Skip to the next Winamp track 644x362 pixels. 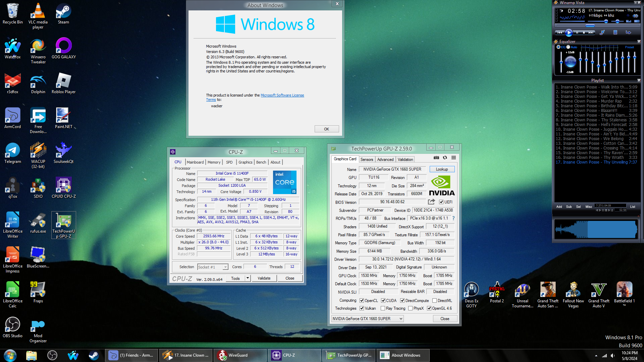click(591, 33)
